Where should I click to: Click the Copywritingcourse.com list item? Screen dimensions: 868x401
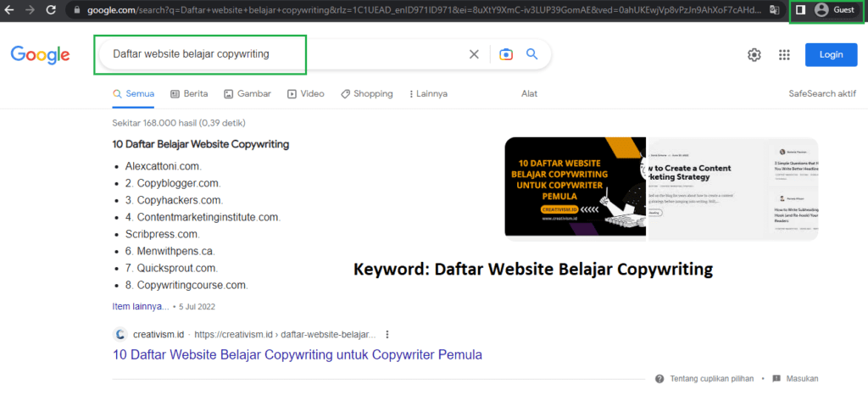pyautogui.click(x=186, y=286)
